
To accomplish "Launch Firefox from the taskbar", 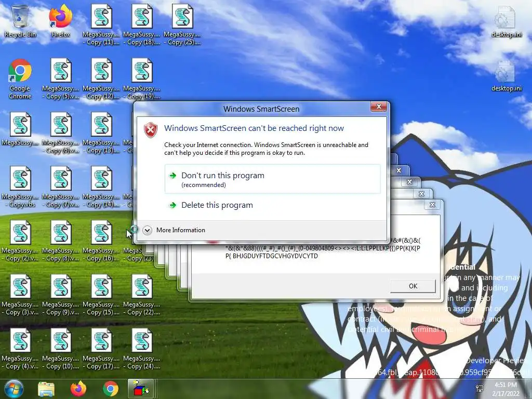I will 78,389.
